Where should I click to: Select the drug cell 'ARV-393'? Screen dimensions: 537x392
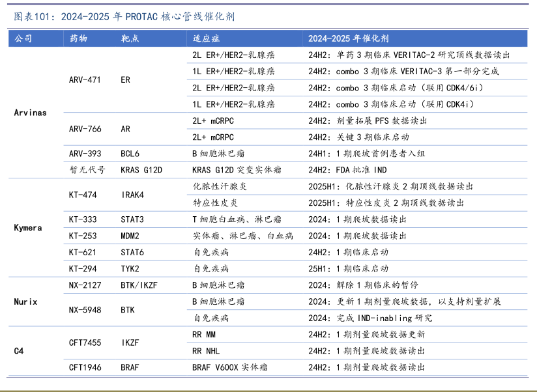pos(85,154)
